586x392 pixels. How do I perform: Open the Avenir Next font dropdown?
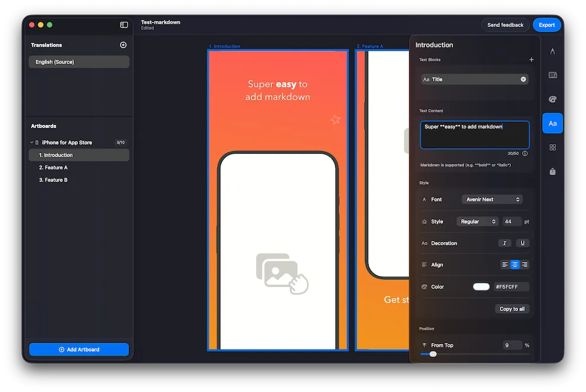(x=492, y=199)
